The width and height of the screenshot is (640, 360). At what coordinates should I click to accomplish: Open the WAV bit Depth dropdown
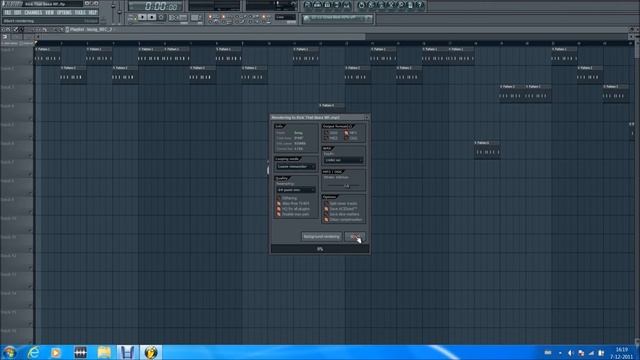(343, 160)
